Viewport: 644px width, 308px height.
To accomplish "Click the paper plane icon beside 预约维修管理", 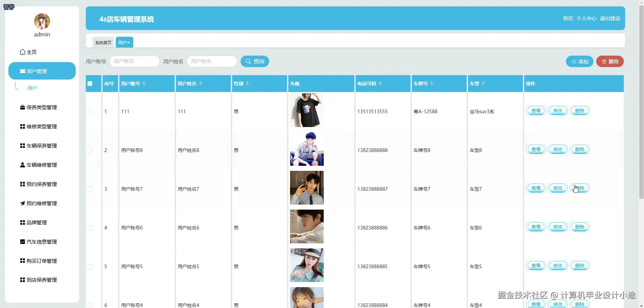I will (x=23, y=204).
